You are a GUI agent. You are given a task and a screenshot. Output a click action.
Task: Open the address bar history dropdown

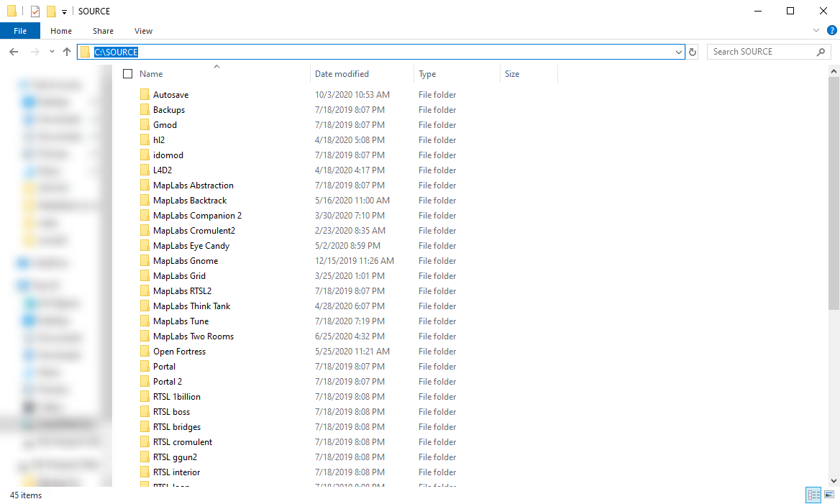(x=679, y=52)
